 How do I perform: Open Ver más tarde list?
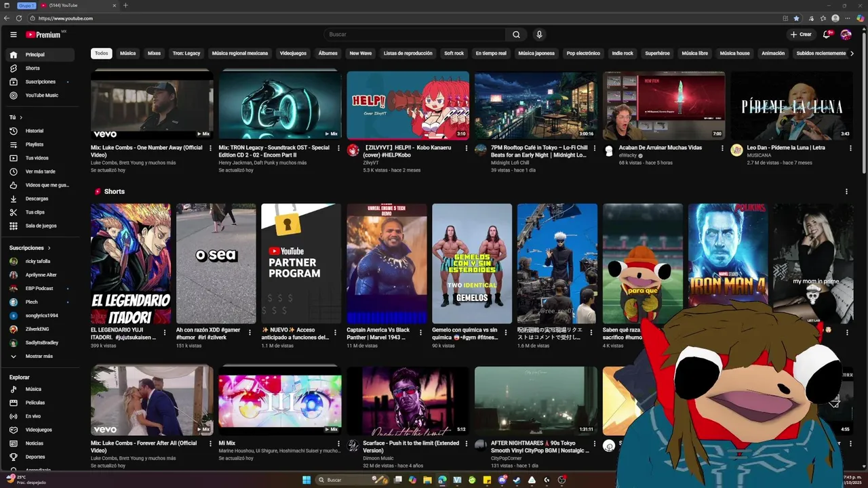click(41, 171)
